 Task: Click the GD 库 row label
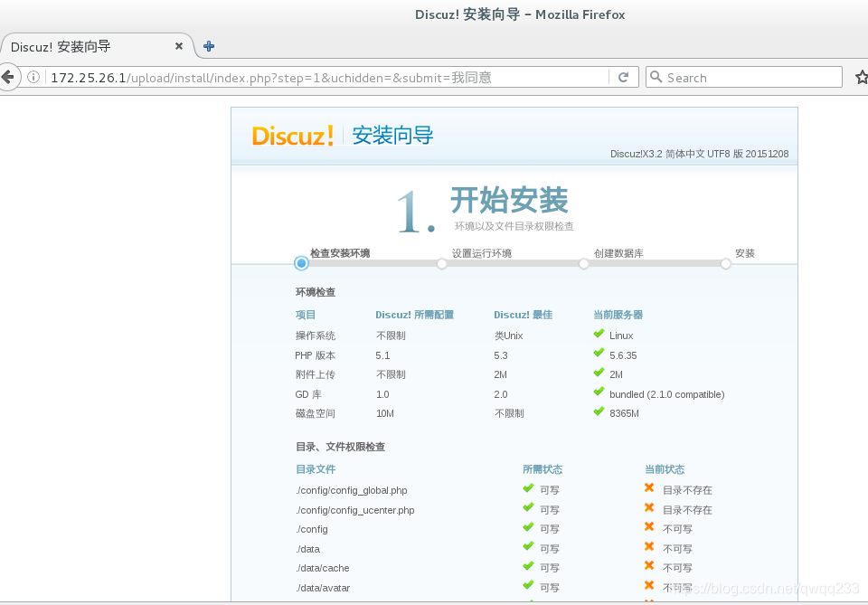[308, 394]
